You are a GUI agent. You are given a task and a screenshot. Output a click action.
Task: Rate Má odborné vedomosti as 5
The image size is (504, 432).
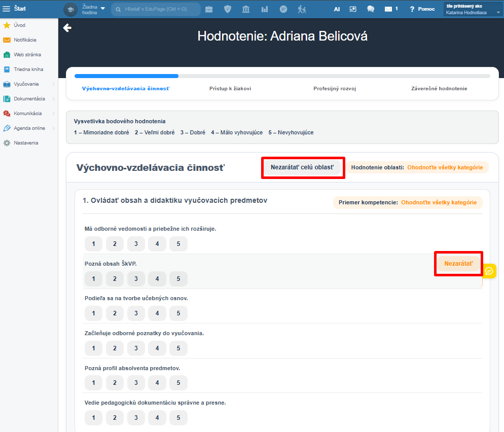178,244
